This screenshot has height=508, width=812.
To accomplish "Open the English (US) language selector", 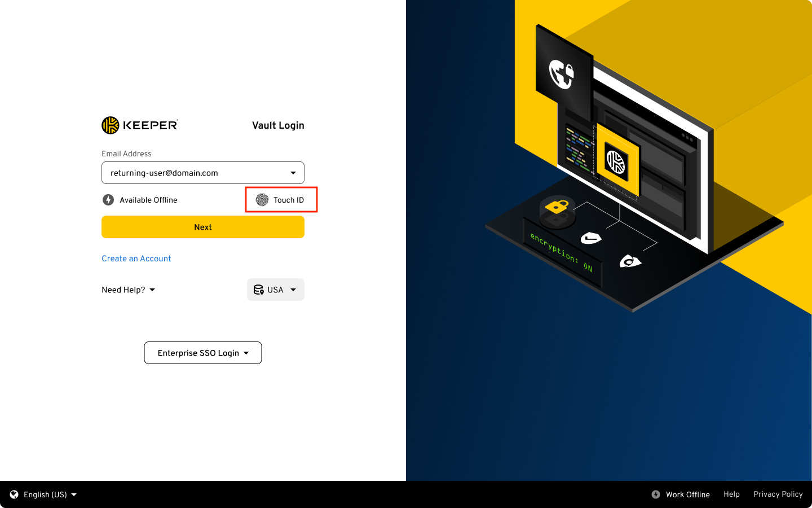I will coord(43,494).
